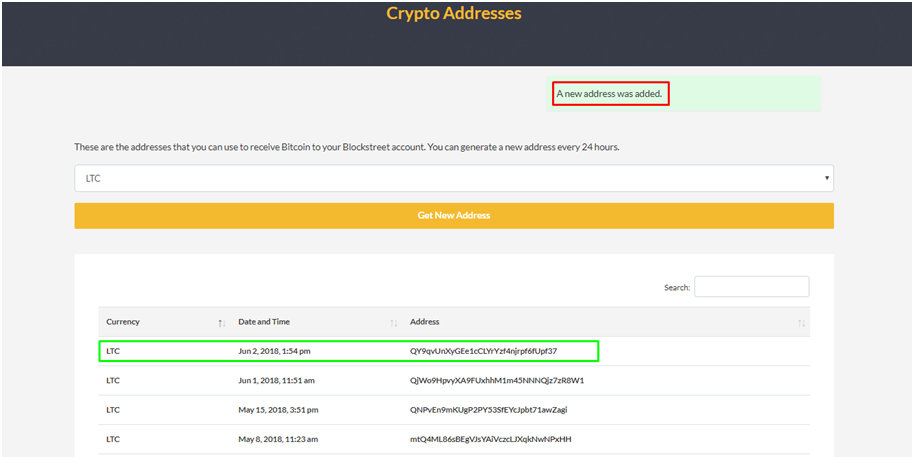The width and height of the screenshot is (914, 459).
Task: Click the Get New Address button
Action: tap(454, 216)
